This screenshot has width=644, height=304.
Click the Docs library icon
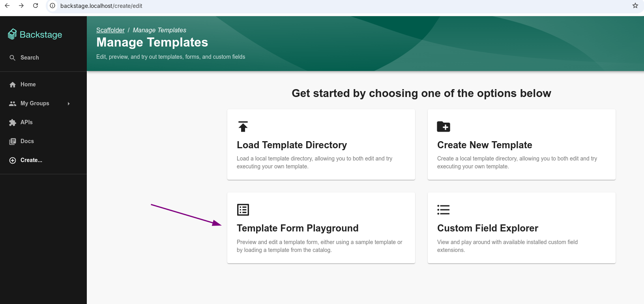pos(13,142)
